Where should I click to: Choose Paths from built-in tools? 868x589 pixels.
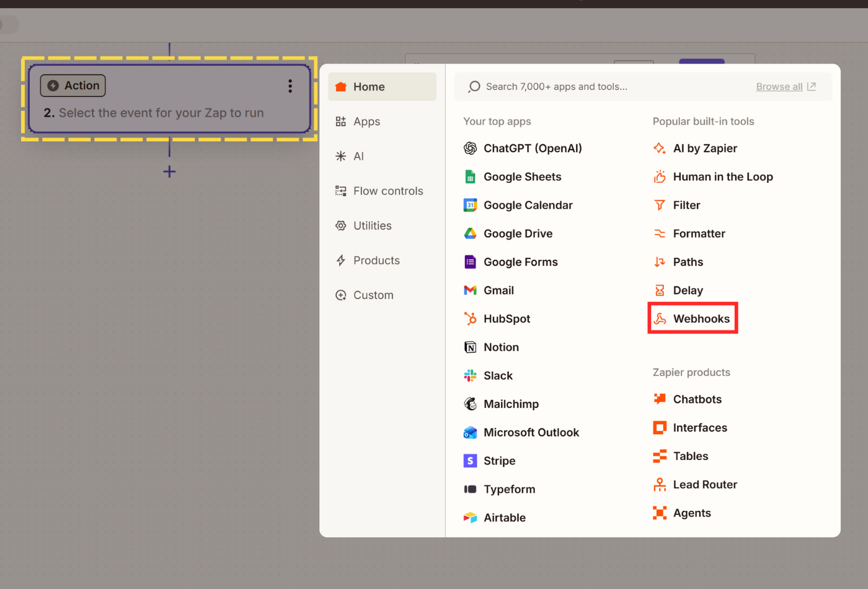click(688, 262)
